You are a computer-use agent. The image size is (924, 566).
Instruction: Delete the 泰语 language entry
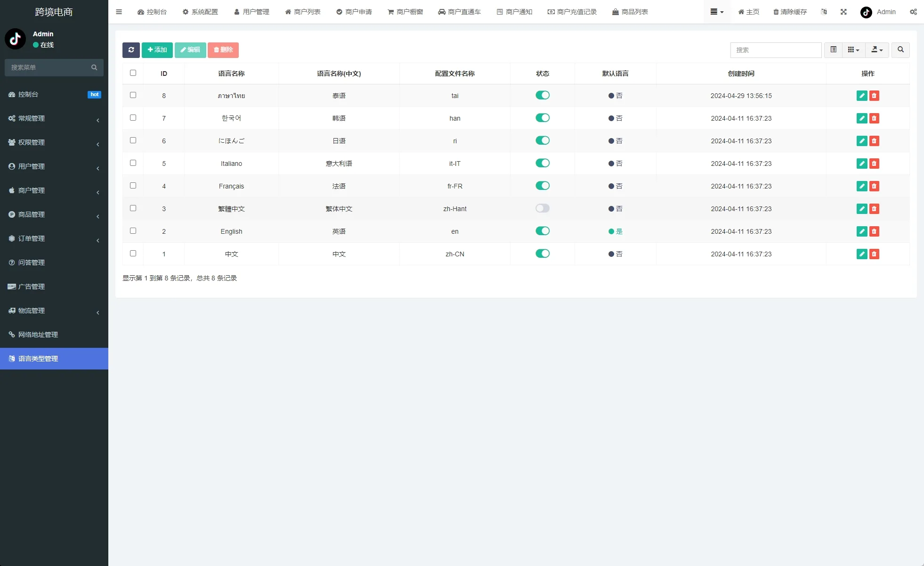[x=875, y=95]
